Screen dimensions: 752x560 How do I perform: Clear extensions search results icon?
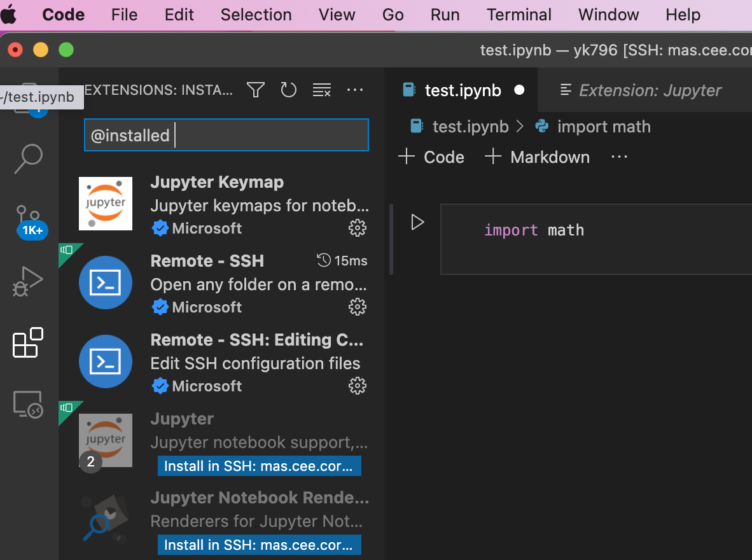click(x=322, y=90)
